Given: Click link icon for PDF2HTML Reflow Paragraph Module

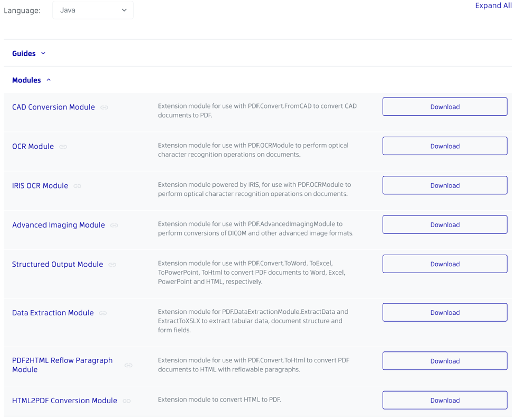Looking at the screenshot, I should pyautogui.click(x=128, y=365).
